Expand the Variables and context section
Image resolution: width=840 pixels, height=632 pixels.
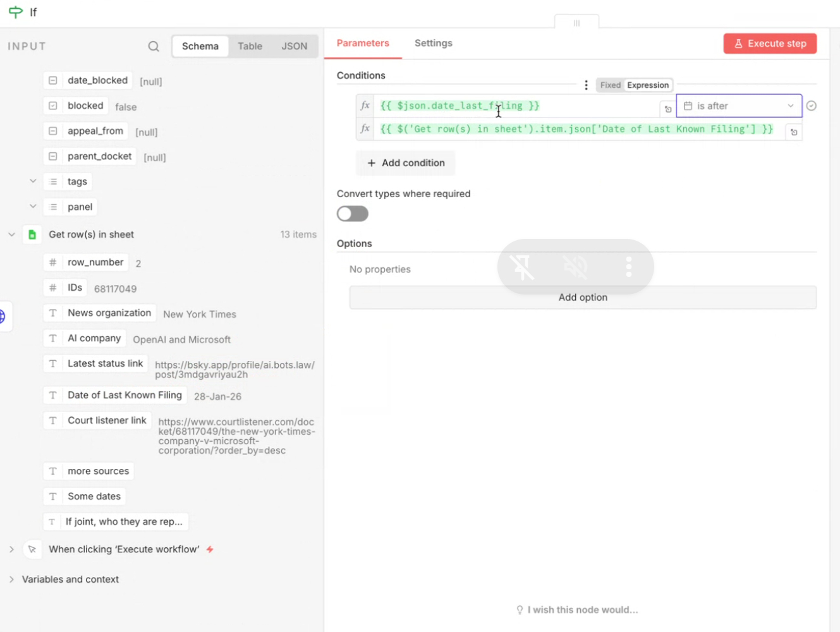(x=11, y=580)
